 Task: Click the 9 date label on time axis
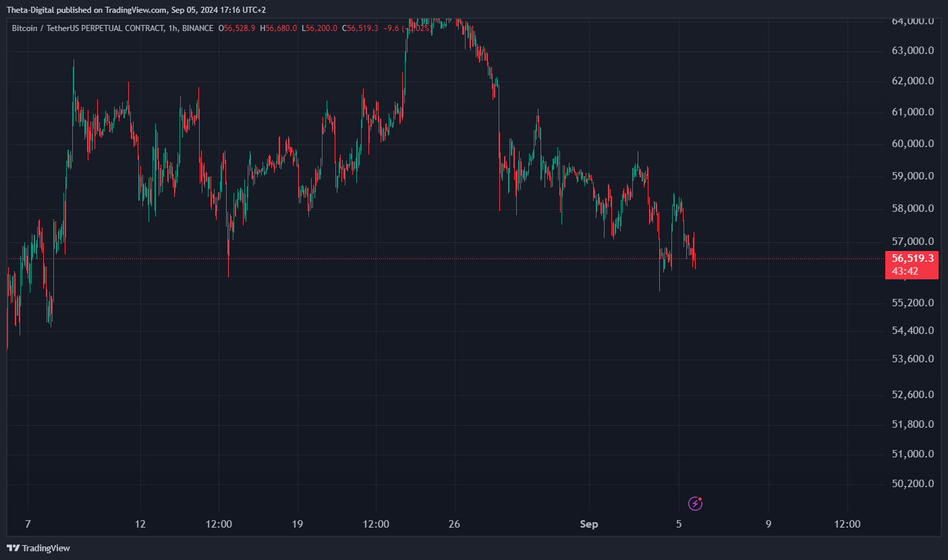click(x=769, y=524)
